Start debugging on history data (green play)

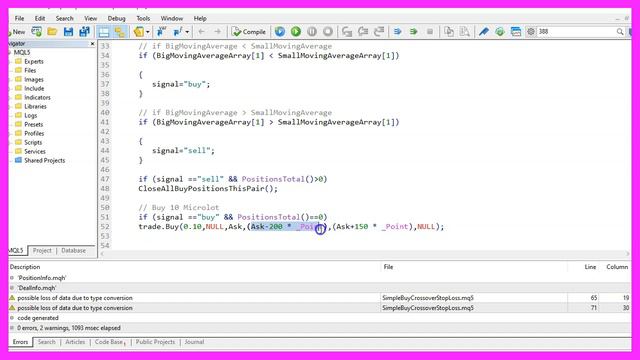click(x=296, y=31)
